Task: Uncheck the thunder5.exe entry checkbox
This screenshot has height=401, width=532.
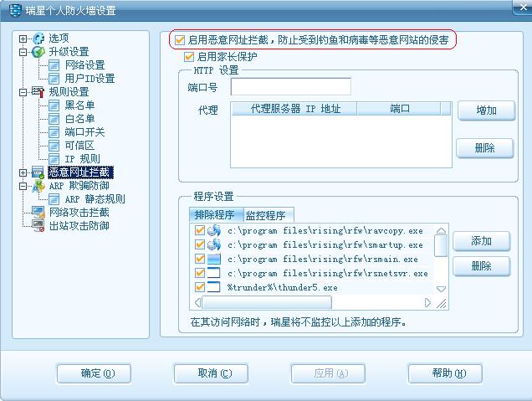Action: 200,287
